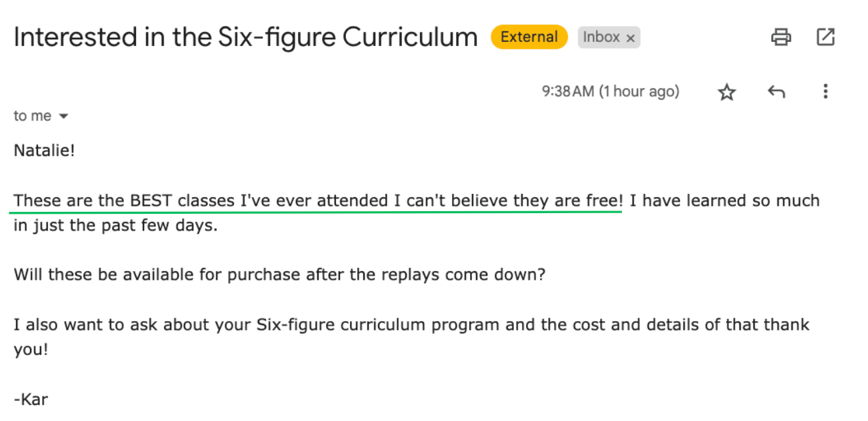This screenshot has width=868, height=421.
Task: Click the "-Kar" signature
Action: pyautogui.click(x=31, y=400)
